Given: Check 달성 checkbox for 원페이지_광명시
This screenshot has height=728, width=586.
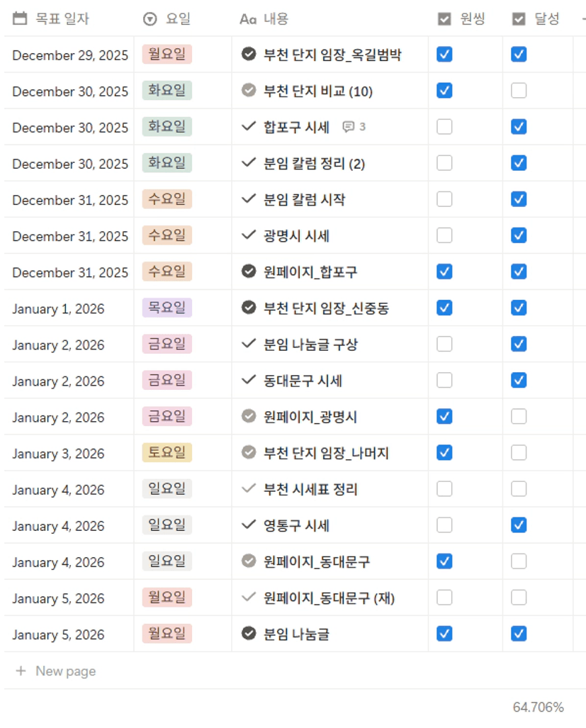Looking at the screenshot, I should pyautogui.click(x=519, y=416).
